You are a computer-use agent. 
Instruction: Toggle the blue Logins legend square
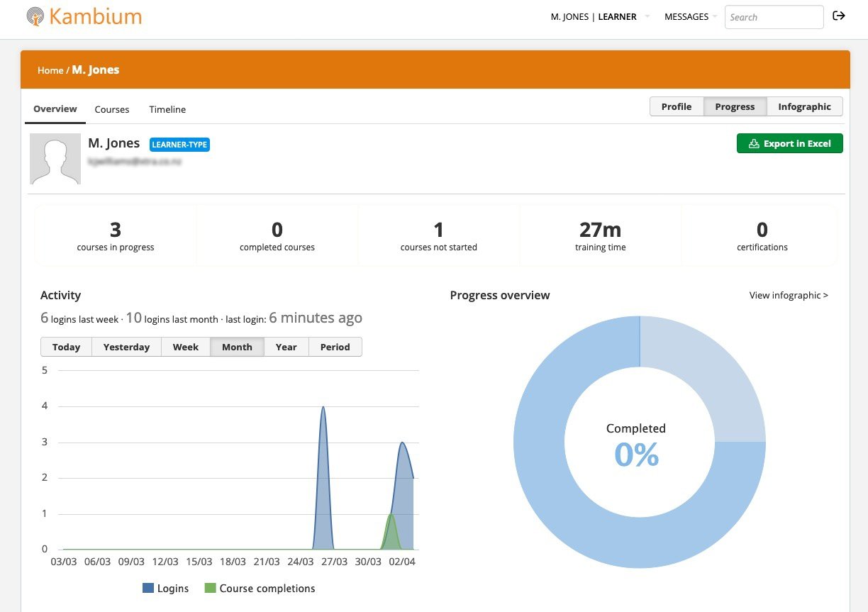[148, 589]
